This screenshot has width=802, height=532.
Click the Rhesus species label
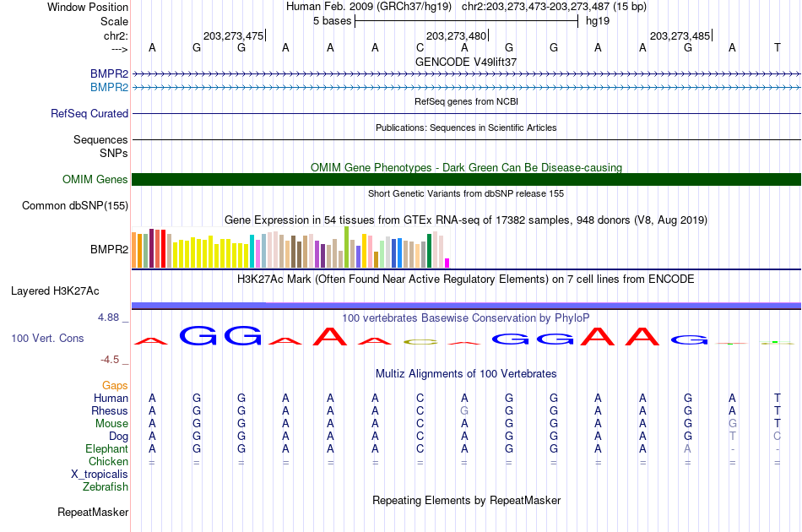pyautogui.click(x=110, y=410)
